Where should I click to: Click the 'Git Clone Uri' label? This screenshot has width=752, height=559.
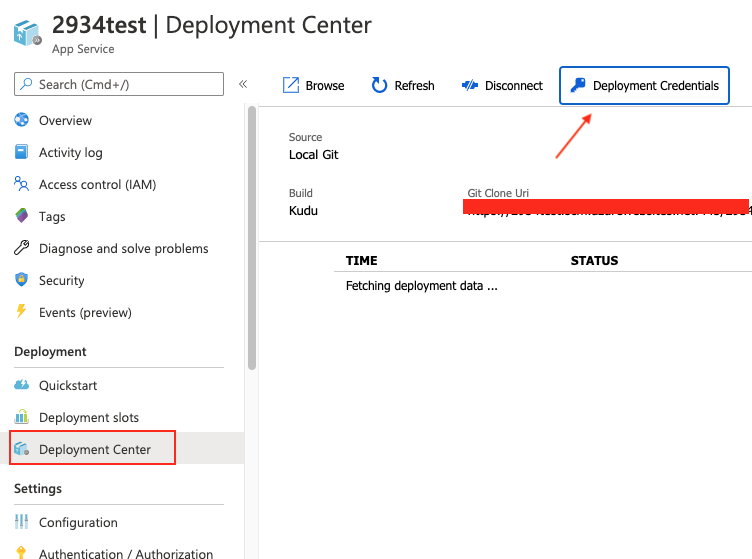498,193
